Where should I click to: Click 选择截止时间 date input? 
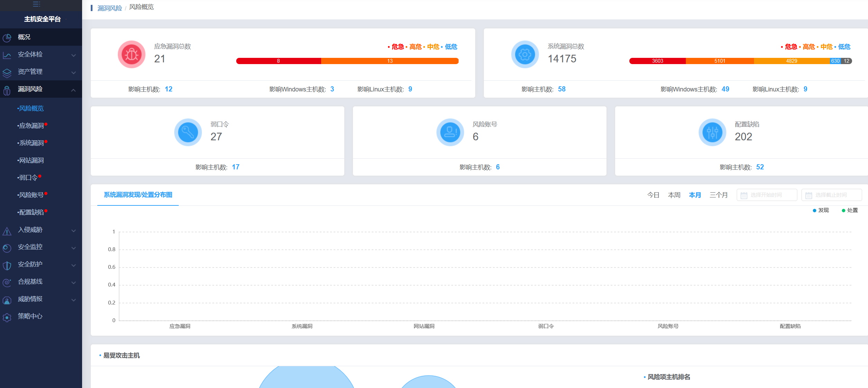point(832,195)
